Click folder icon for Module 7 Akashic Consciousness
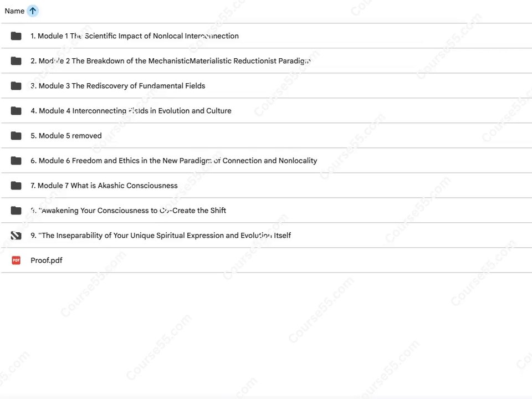 point(16,186)
